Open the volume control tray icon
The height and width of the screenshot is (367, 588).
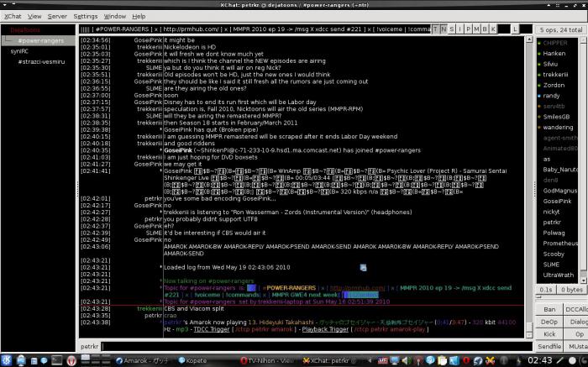click(x=406, y=360)
